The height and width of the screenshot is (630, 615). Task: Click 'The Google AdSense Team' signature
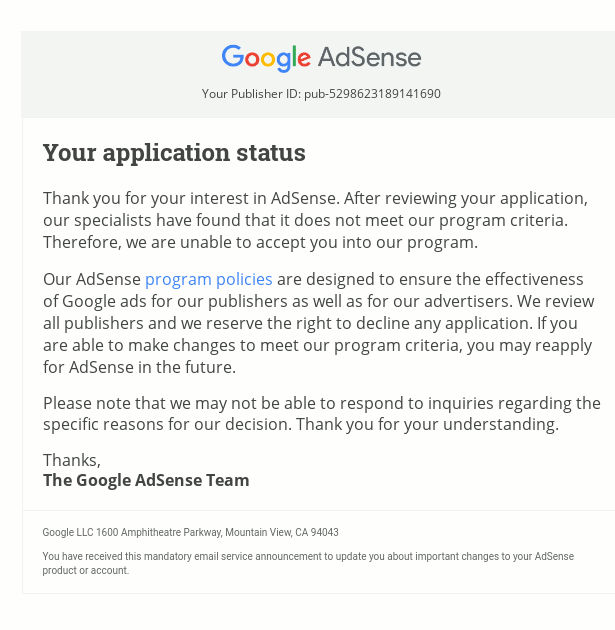[146, 480]
